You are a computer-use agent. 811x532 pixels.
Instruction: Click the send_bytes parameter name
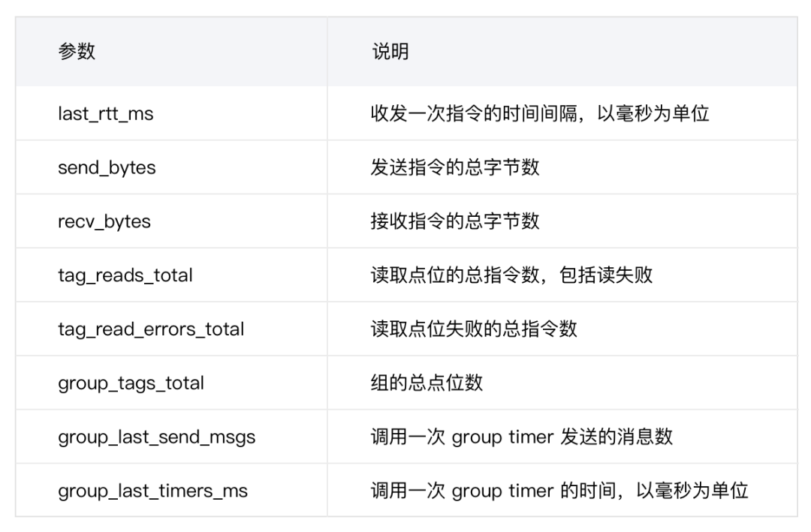[x=107, y=167]
